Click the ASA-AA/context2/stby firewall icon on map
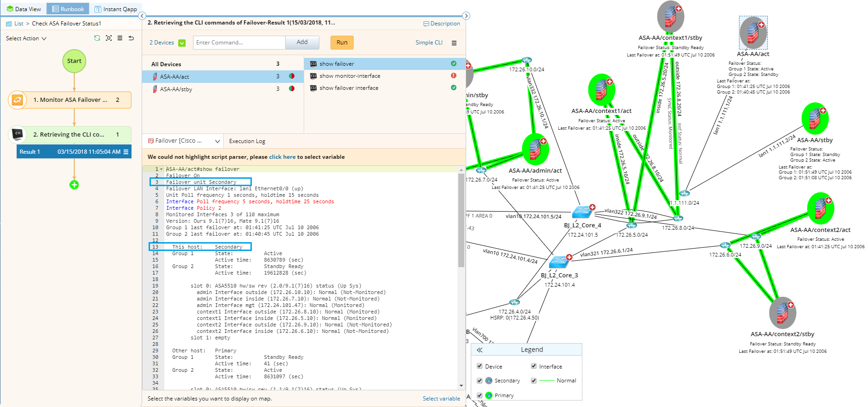The width and height of the screenshot is (868, 407). [x=782, y=313]
